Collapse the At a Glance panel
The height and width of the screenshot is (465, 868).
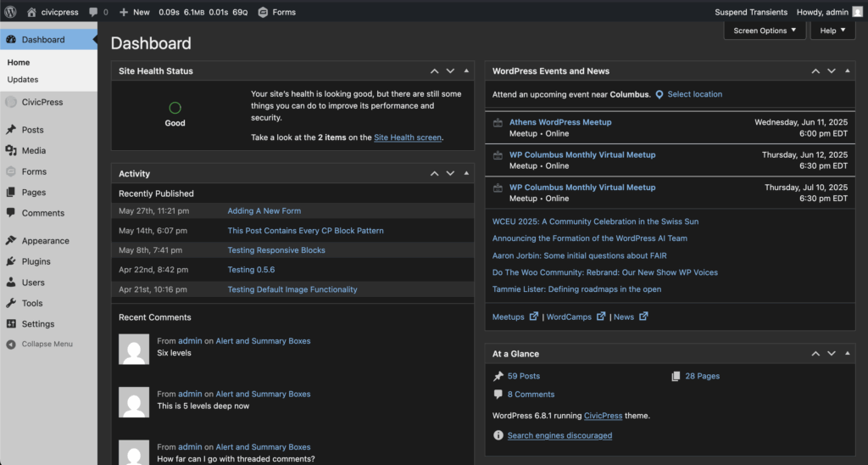(x=847, y=354)
